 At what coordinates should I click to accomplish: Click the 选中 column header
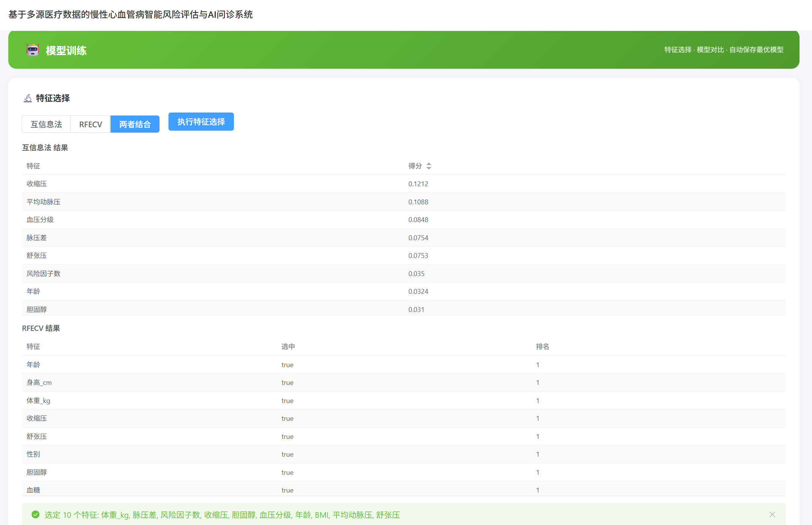[x=288, y=346]
